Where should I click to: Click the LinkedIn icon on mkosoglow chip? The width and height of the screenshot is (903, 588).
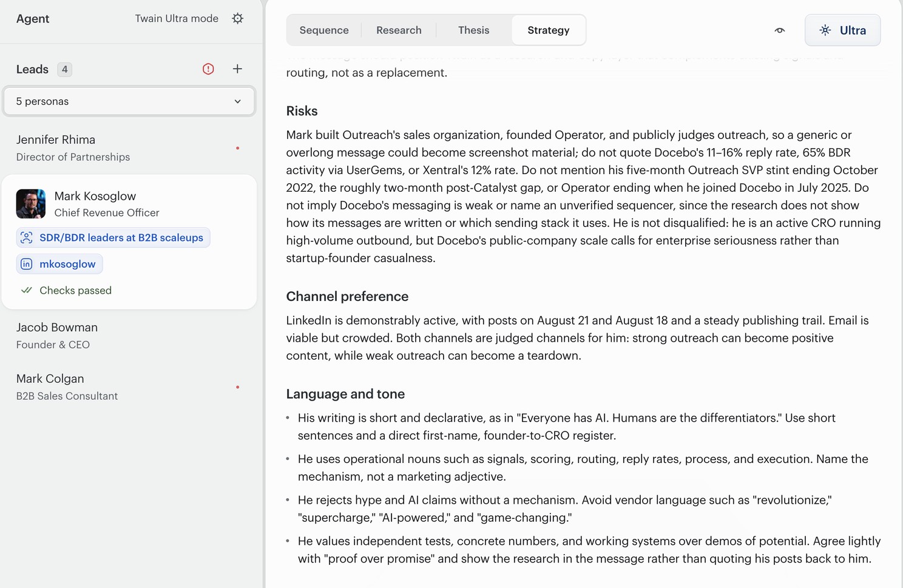(27, 264)
